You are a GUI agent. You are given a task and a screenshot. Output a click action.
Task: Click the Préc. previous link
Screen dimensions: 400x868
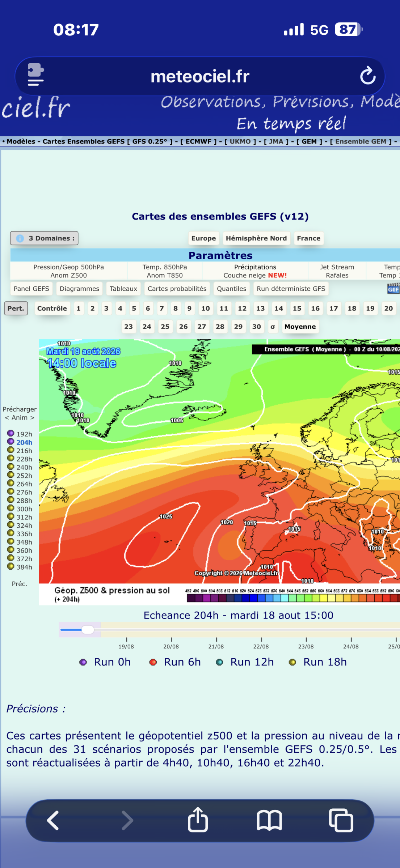[20, 584]
